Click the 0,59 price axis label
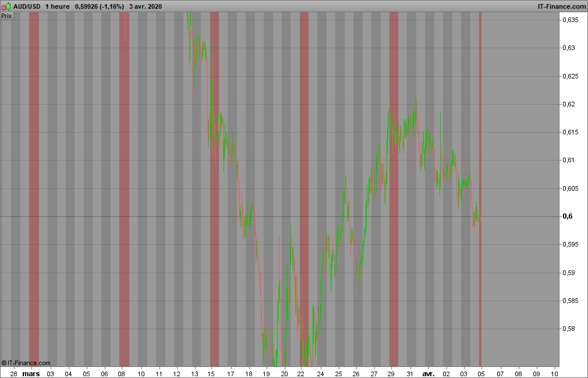 (569, 273)
